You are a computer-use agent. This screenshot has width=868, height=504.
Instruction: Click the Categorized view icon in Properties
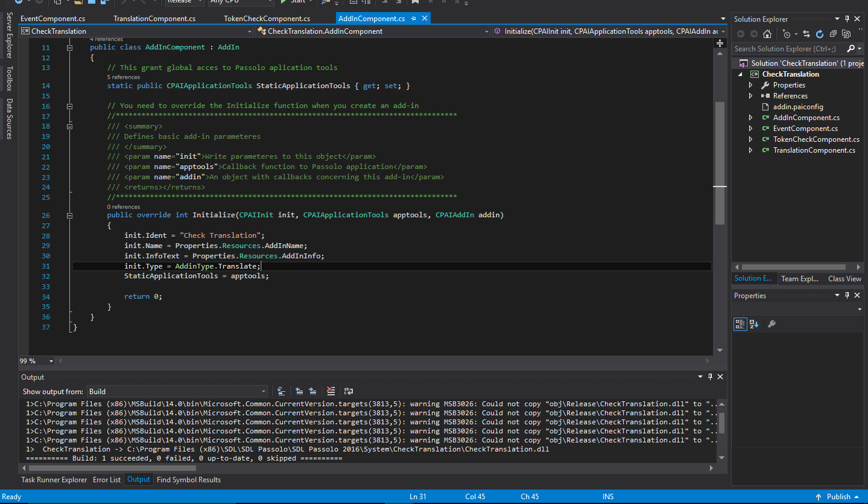740,324
